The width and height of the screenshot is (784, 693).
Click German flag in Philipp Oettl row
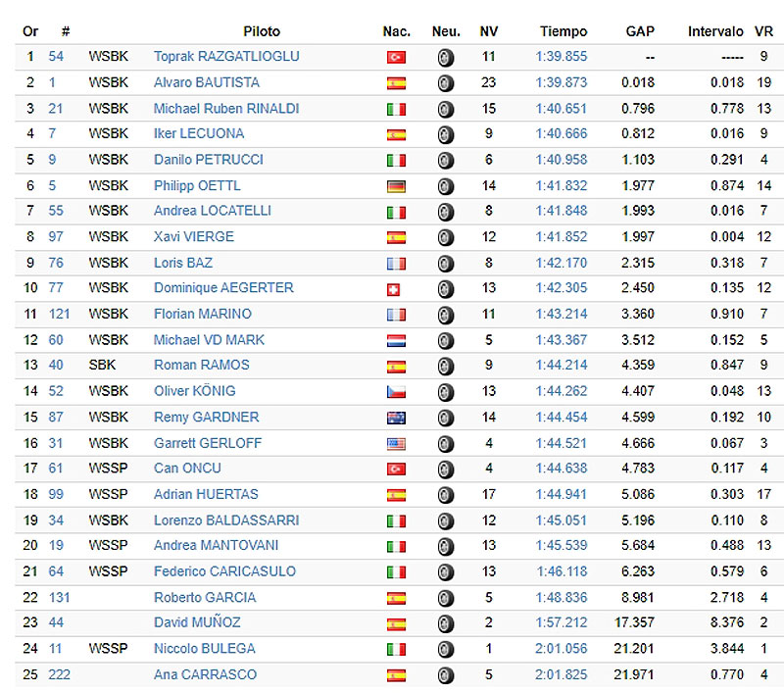coord(396,187)
